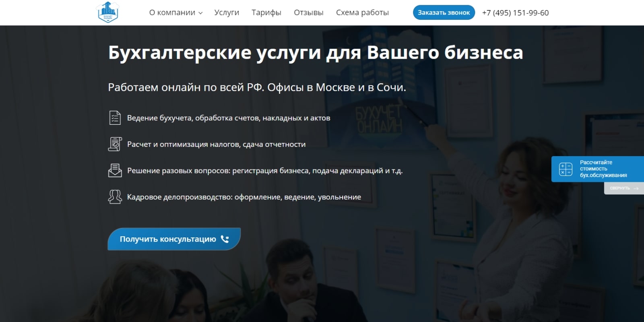
Task: Click text Решение разовых вопросов: регистрация бизнеса
Action: [219, 171]
